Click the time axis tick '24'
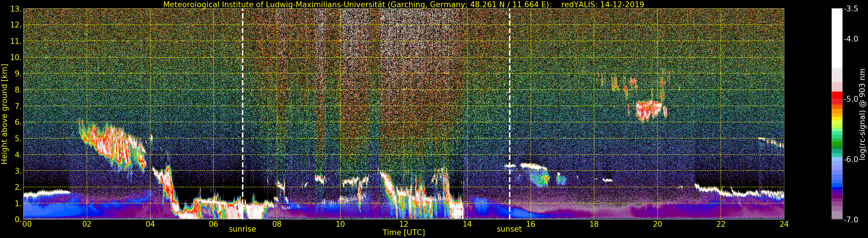The image size is (868, 238). tap(784, 224)
